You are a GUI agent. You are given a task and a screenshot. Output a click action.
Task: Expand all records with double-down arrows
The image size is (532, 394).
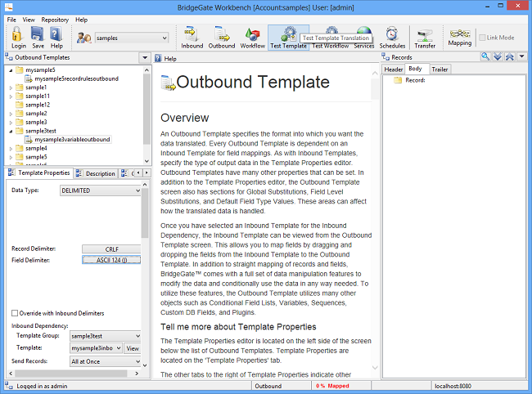pos(498,56)
